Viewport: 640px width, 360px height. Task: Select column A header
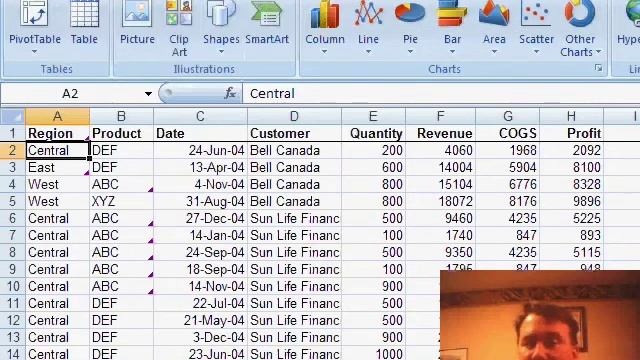coord(57,116)
